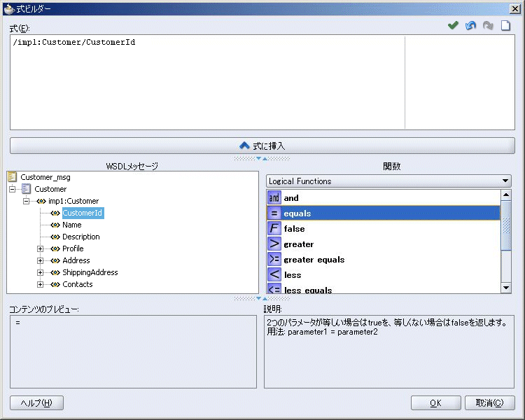
Task: Click the Customer_msg message icon
Action: point(13,177)
